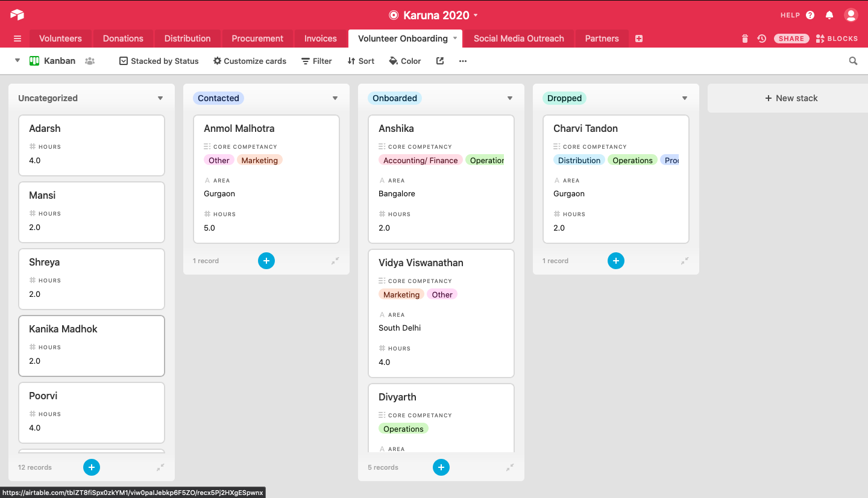Click the SHARE button
Image resolution: width=868 pixels, height=498 pixels.
click(791, 39)
